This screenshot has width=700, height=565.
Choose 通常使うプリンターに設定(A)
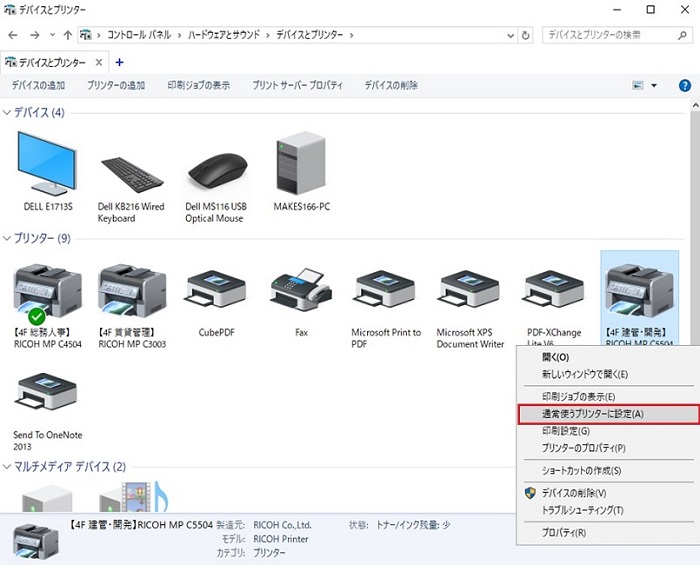click(x=608, y=414)
